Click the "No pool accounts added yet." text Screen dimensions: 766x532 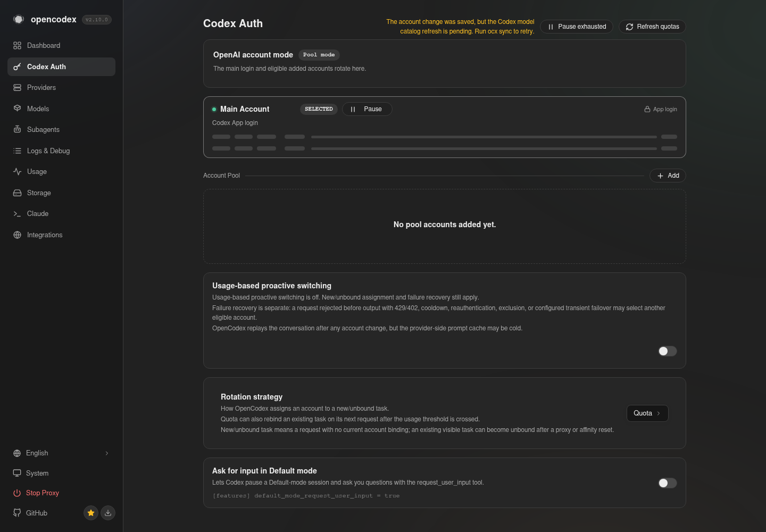click(x=445, y=225)
